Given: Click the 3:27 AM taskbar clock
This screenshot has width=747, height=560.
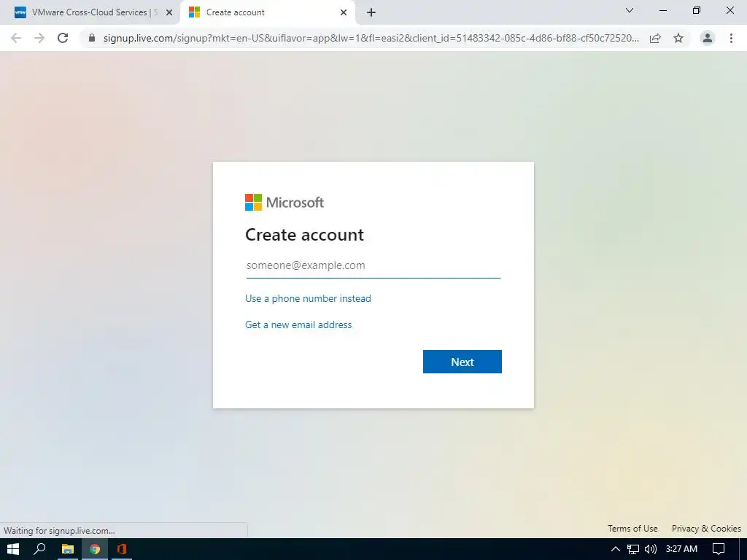Looking at the screenshot, I should coord(681,549).
